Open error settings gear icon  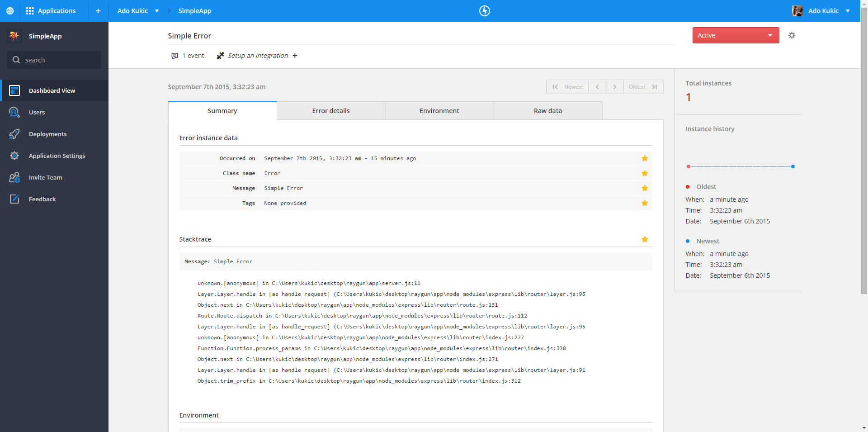click(x=792, y=35)
